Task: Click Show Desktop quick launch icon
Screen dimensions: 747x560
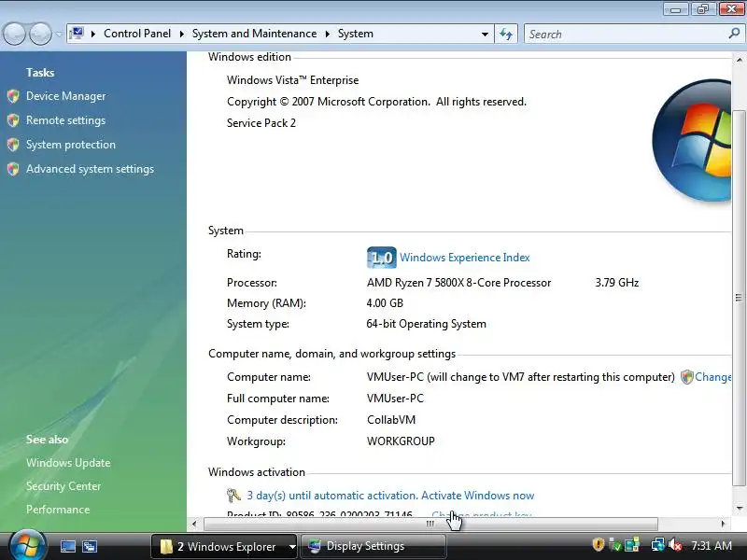Action: pos(67,546)
